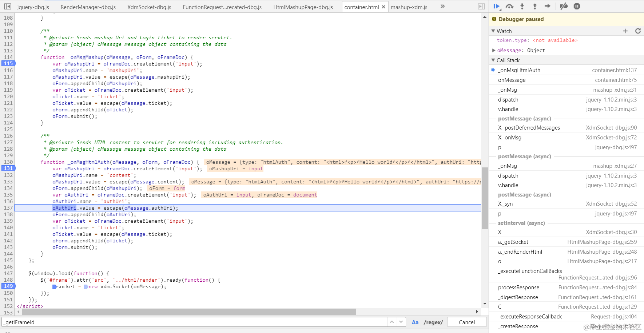Screen dimensions: 644x333
Task: Close the container.html tab
Action: pos(383,7)
